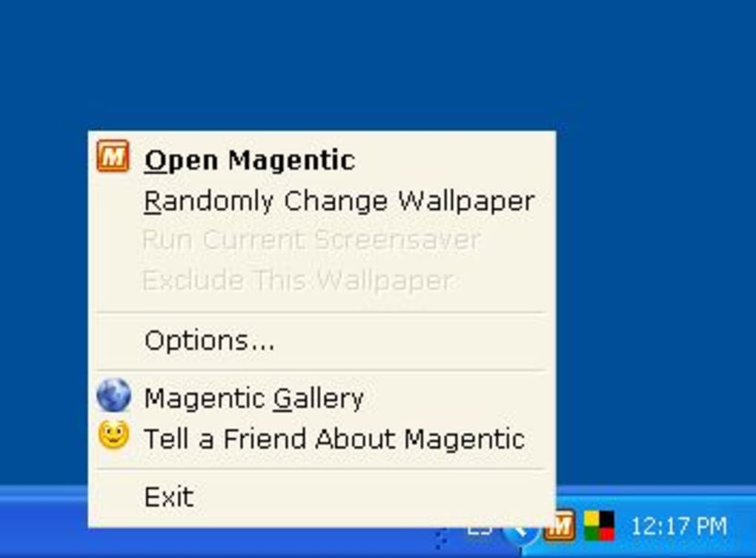
Task: Open the Options dialog
Action: coord(210,339)
